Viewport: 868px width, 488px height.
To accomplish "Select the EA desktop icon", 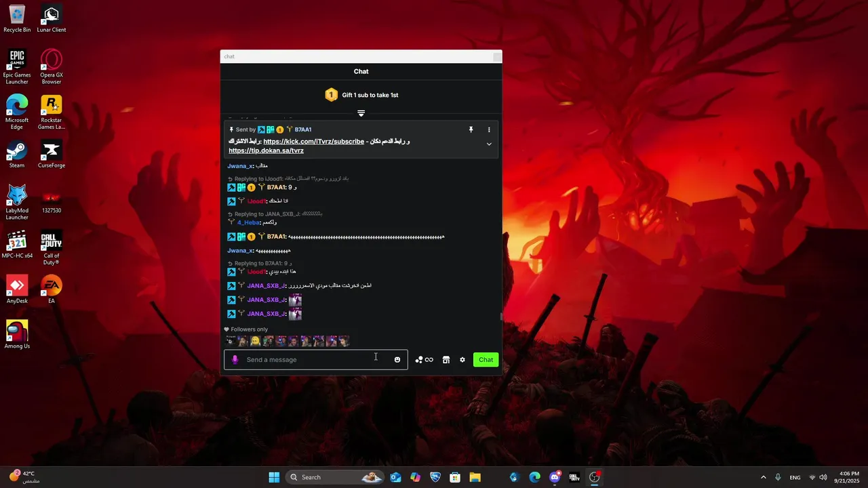I will pos(52,290).
